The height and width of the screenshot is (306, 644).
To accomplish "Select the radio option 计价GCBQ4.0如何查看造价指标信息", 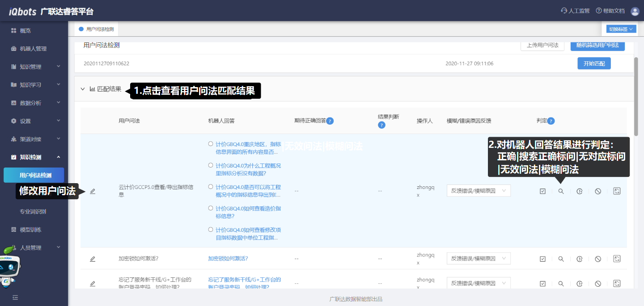I will tap(211, 208).
